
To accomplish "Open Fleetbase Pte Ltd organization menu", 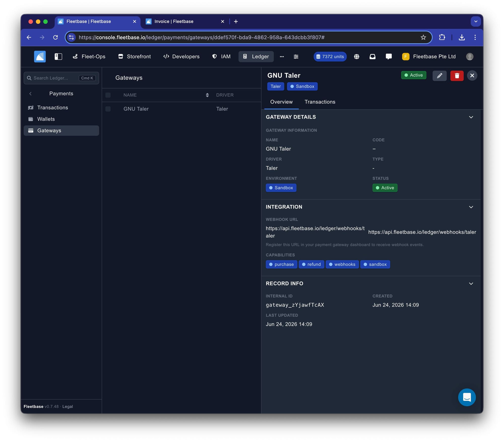I will [429, 56].
